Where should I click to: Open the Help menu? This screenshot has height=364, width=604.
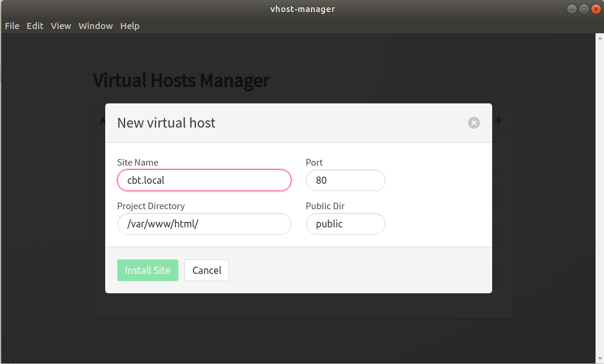(130, 26)
